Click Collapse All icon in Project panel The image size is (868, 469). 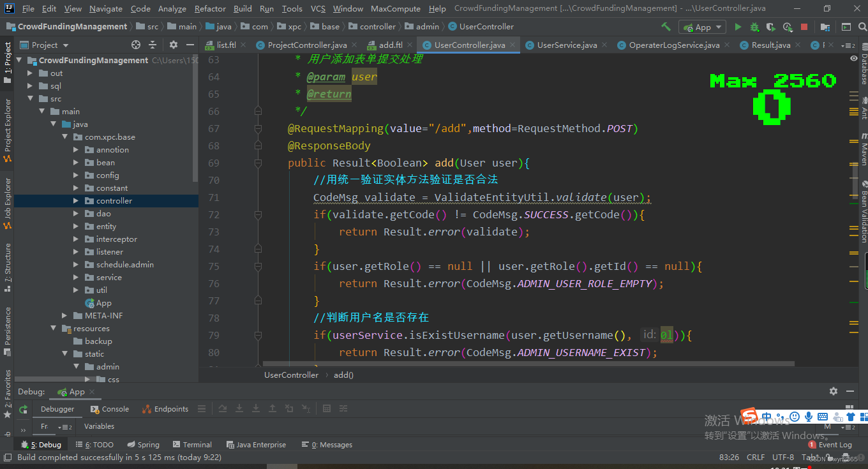point(153,45)
